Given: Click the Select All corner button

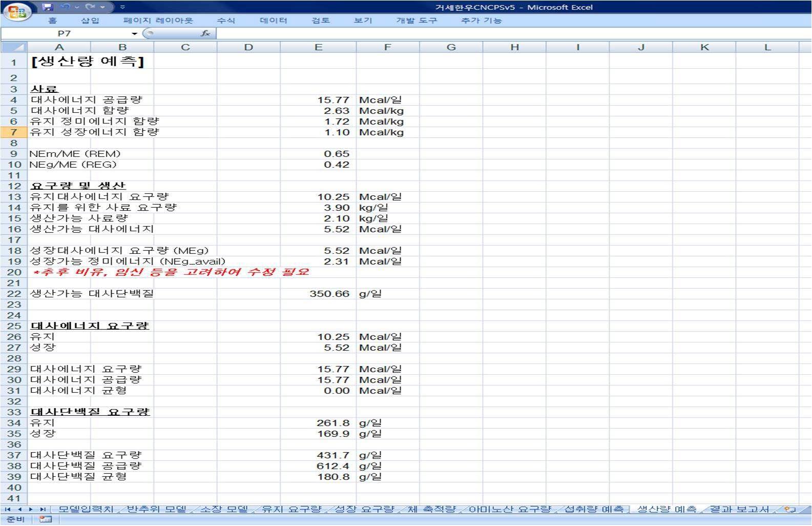Looking at the screenshot, I should [14, 47].
